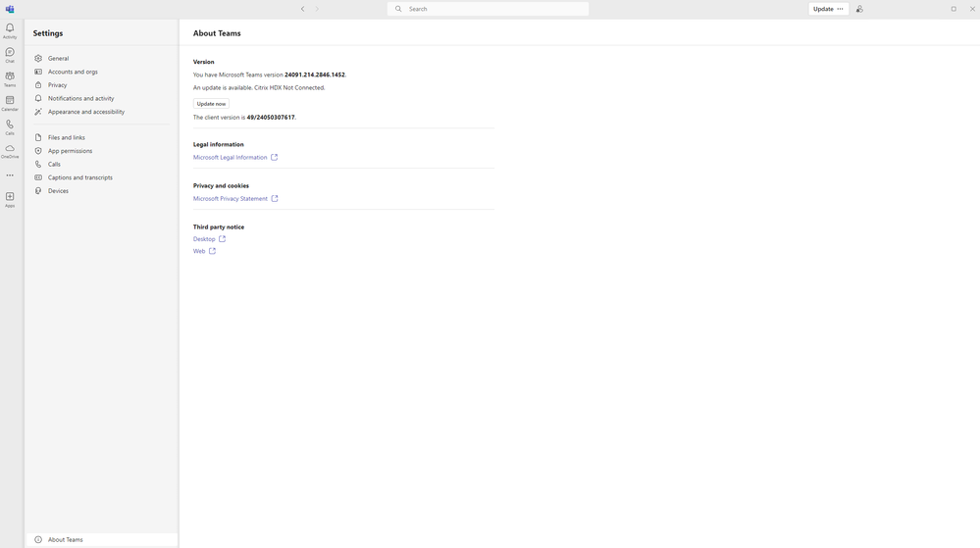Focus the Search input field

point(489,9)
